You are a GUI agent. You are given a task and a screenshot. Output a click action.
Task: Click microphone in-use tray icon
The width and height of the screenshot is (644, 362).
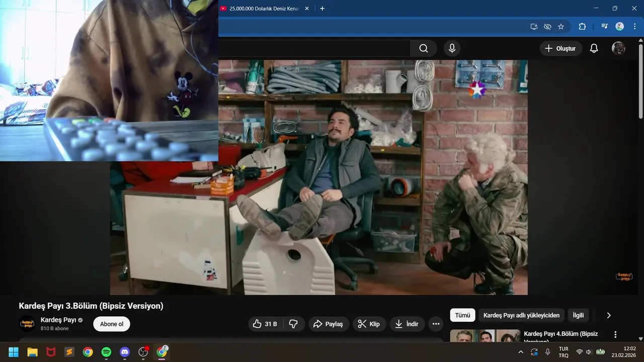[547, 352]
